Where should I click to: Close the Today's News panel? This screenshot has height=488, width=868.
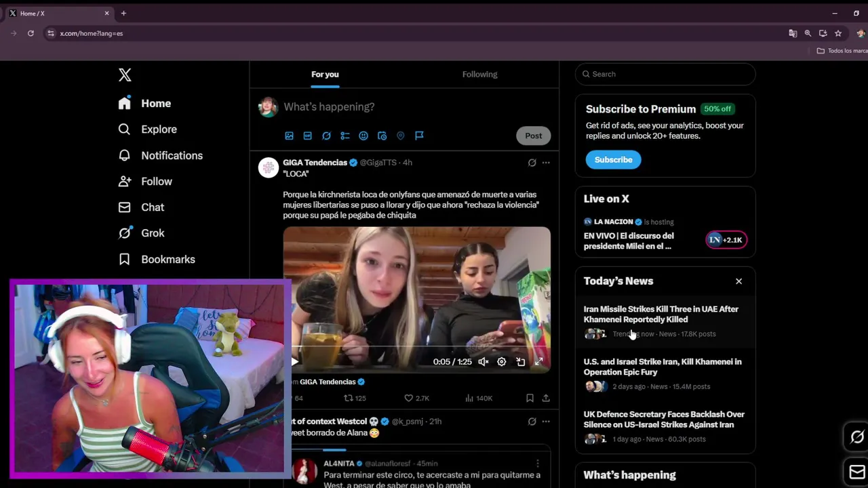point(739,281)
